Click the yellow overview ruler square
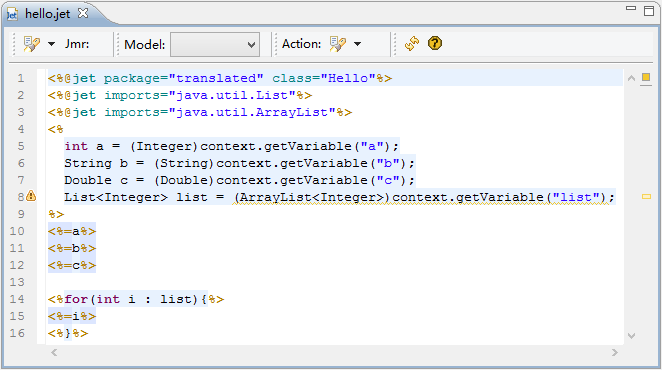 pyautogui.click(x=646, y=77)
